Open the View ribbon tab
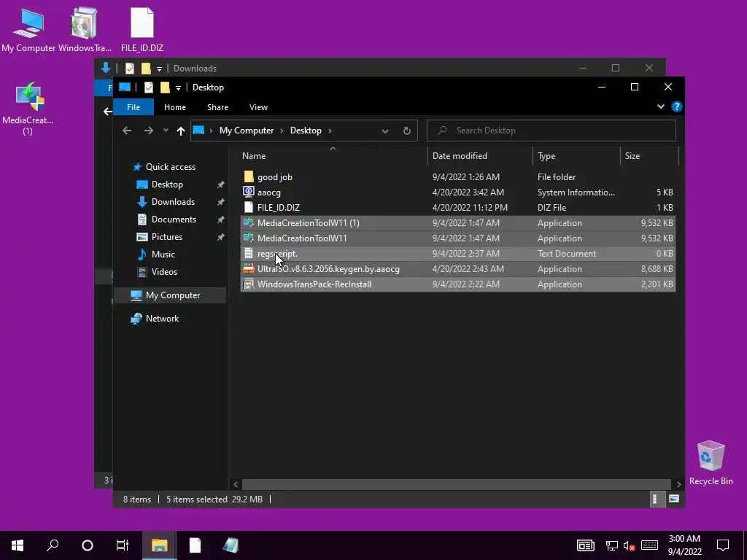Image resolution: width=747 pixels, height=560 pixels. (x=258, y=107)
